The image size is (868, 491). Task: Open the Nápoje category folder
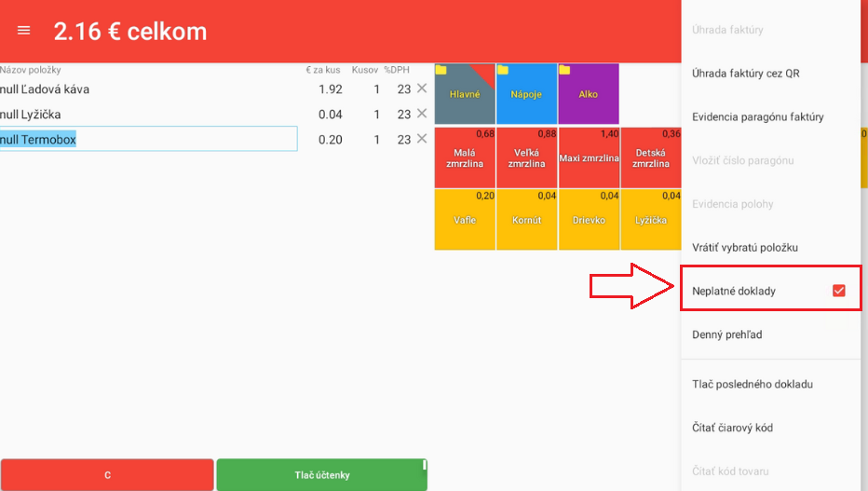[526, 94]
